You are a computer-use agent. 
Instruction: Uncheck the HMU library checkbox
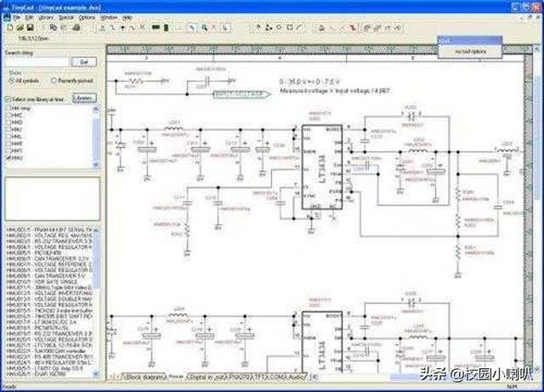pos(10,158)
